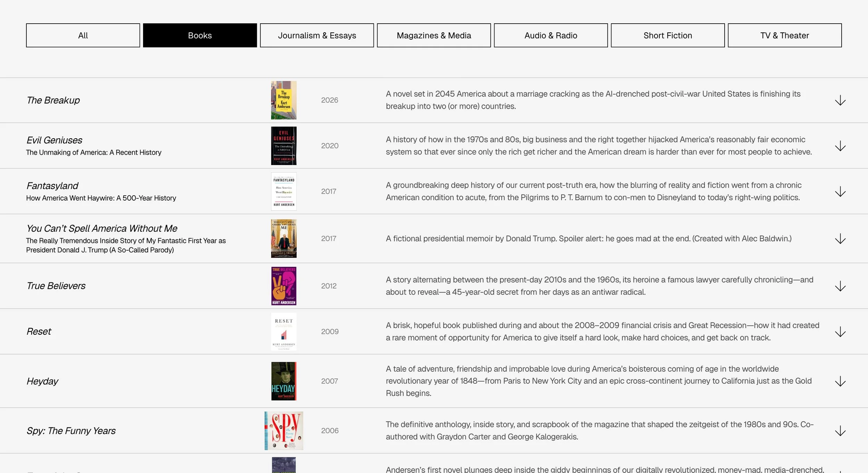Click the True Believers book cover
This screenshot has height=473, width=868.
pyautogui.click(x=284, y=286)
